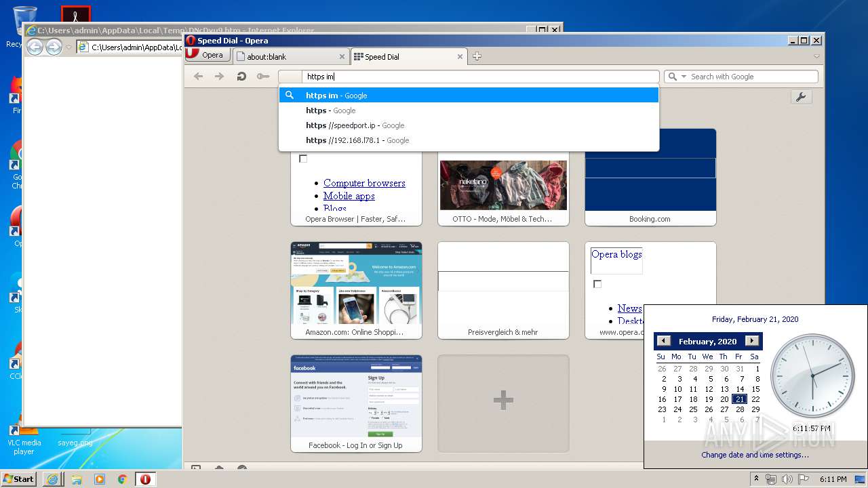The image size is (868, 488).
Task: Open the network tray icon
Action: 771,479
